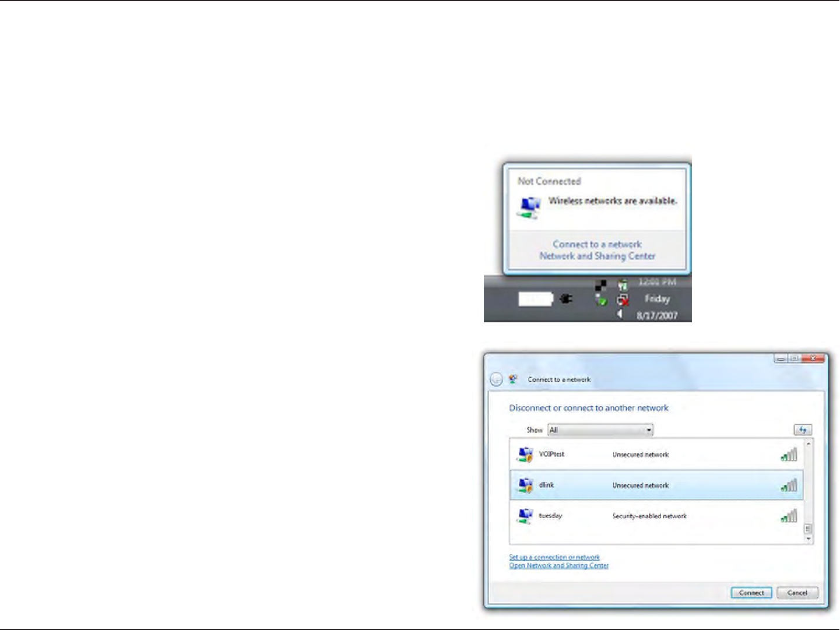Click the refresh network list icon
The height and width of the screenshot is (630, 840).
click(803, 430)
